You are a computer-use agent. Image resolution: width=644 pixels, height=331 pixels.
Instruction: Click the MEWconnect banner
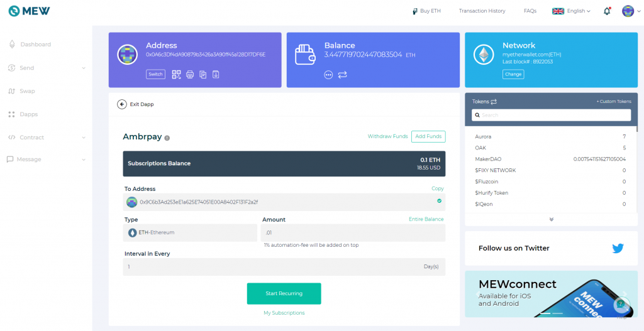(551, 294)
